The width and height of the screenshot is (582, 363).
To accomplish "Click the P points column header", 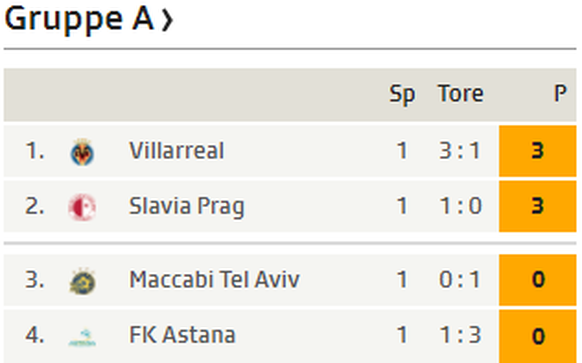I will tap(560, 93).
